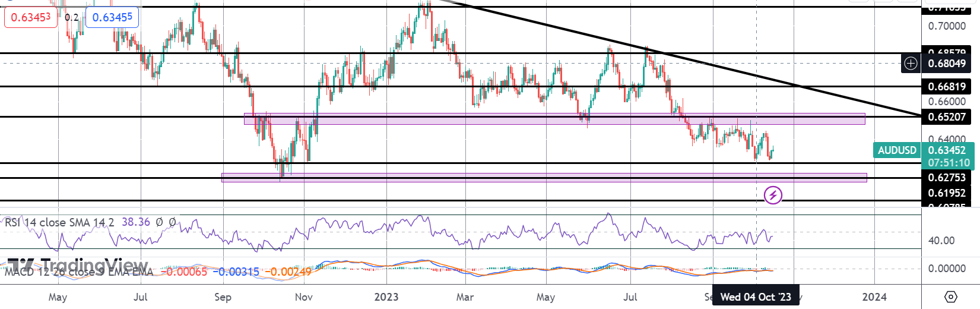Select the lower purple support zone rectangle
The width and height of the screenshot is (980, 309).
pos(544,178)
